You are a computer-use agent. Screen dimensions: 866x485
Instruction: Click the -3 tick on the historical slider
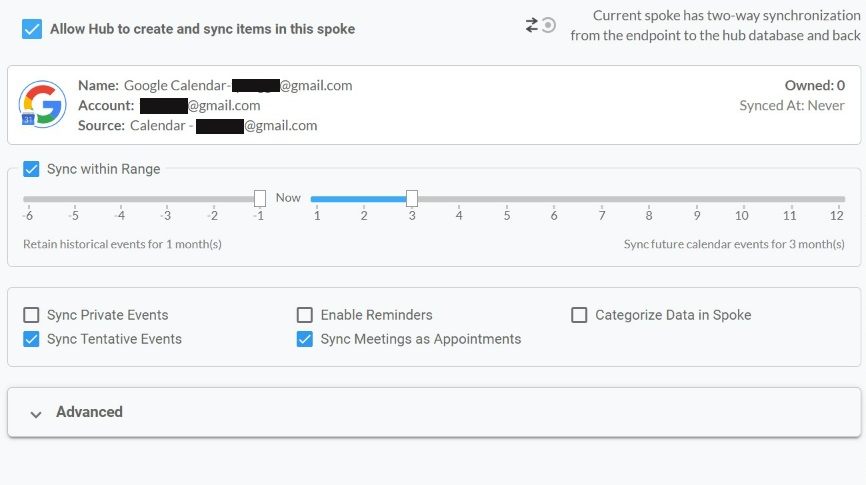tap(166, 215)
